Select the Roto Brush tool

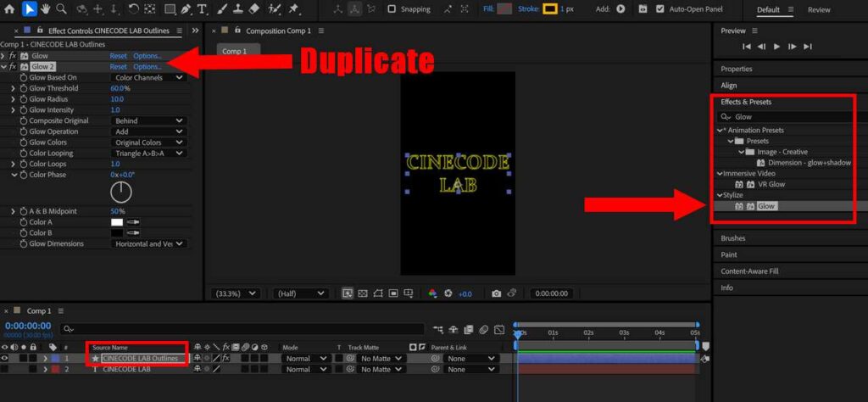point(274,8)
